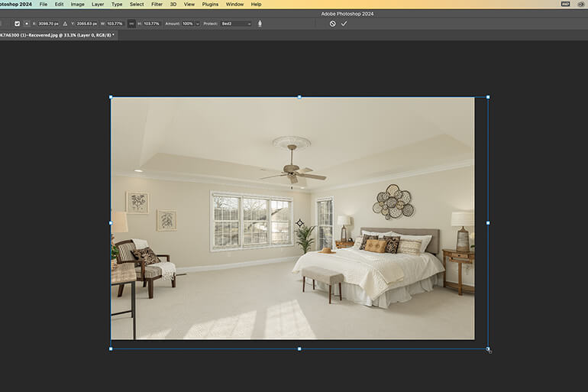This screenshot has height=392, width=588.
Task: Toggle the reference point checkbox
Action: 17,24
